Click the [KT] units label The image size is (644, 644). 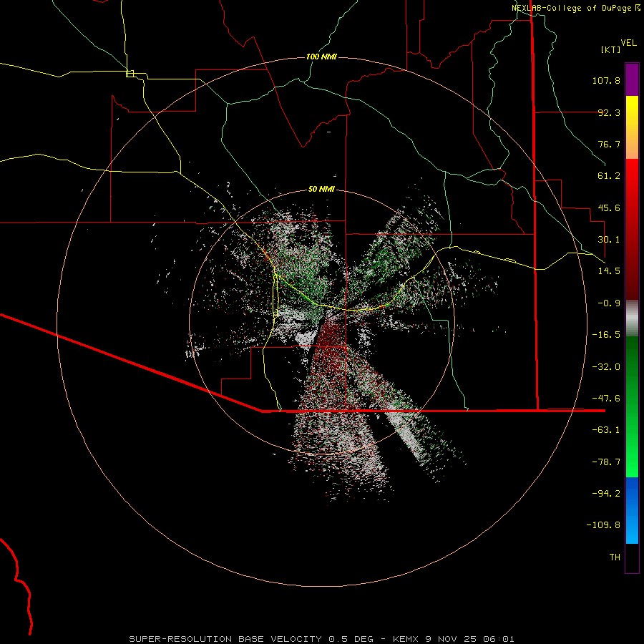pyautogui.click(x=611, y=49)
